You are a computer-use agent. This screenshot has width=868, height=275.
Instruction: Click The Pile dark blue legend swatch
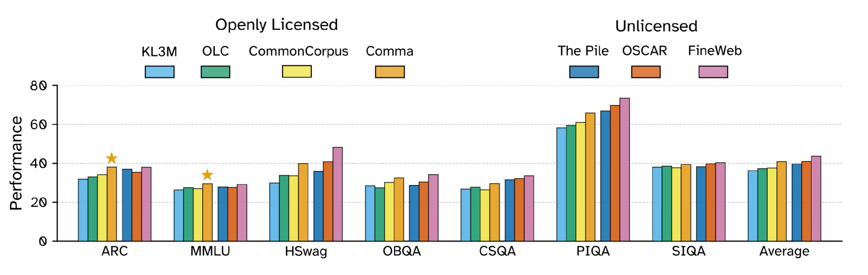tap(584, 72)
